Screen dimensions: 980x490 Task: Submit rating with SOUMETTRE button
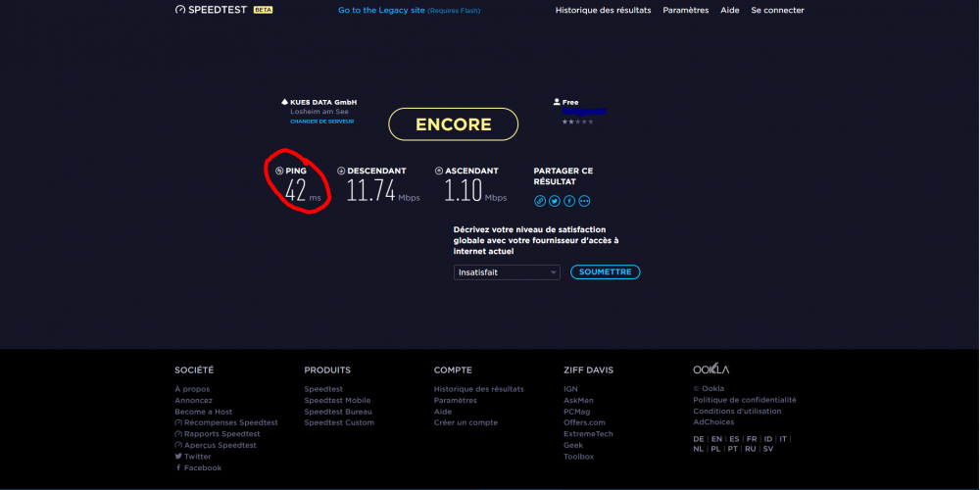point(605,271)
